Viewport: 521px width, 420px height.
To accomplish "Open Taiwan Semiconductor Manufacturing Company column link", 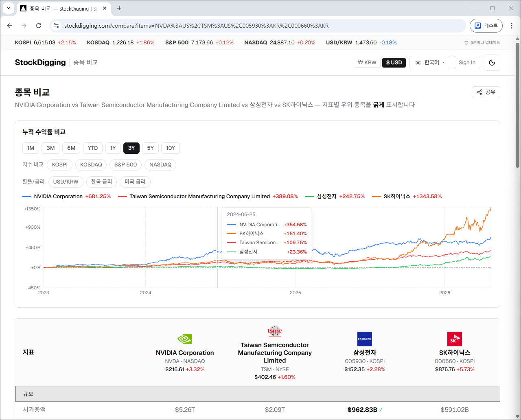I will 275,353.
